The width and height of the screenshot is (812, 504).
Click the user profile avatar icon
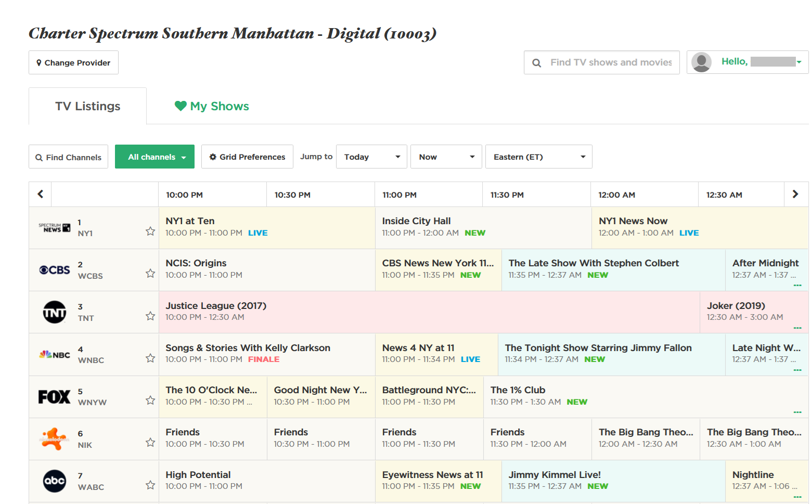click(701, 62)
